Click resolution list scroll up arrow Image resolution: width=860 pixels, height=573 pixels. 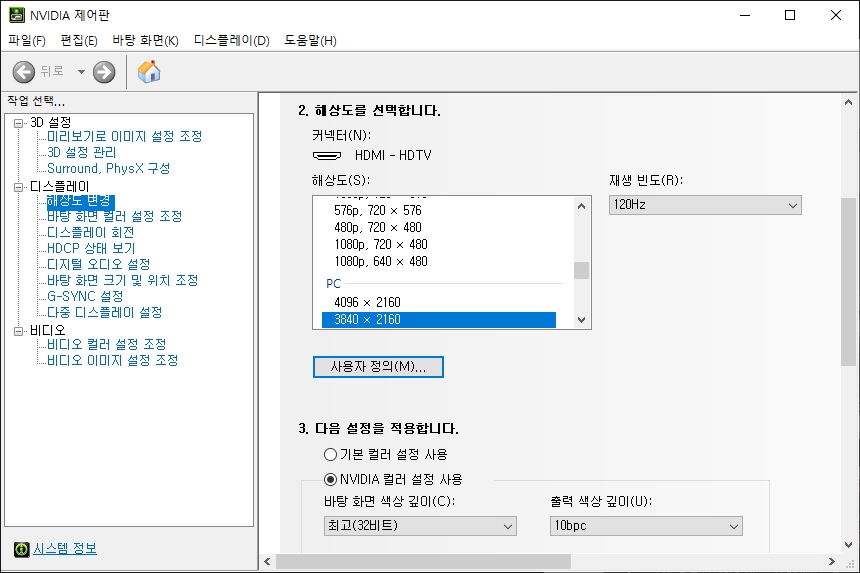[x=581, y=206]
